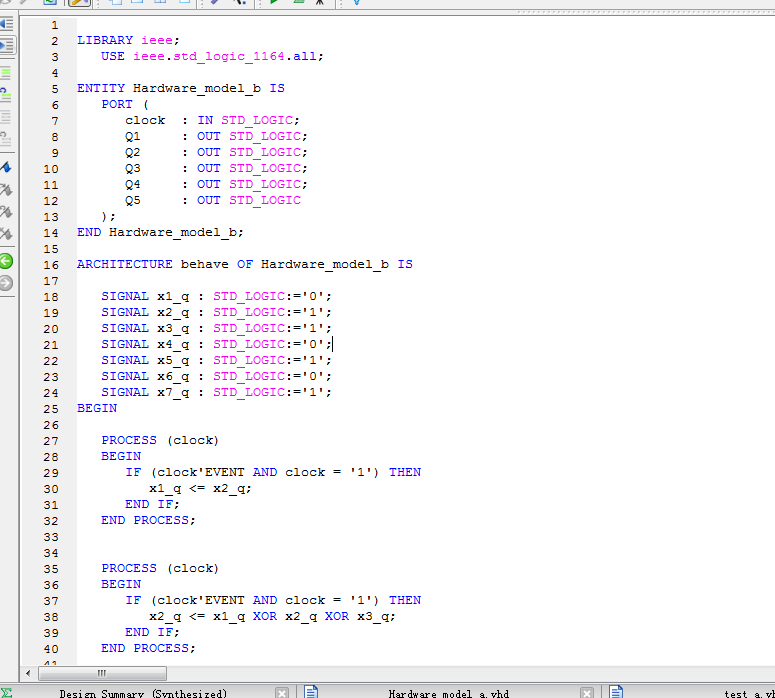Click the highlighted pencil icon in top toolbar

[80, 3]
